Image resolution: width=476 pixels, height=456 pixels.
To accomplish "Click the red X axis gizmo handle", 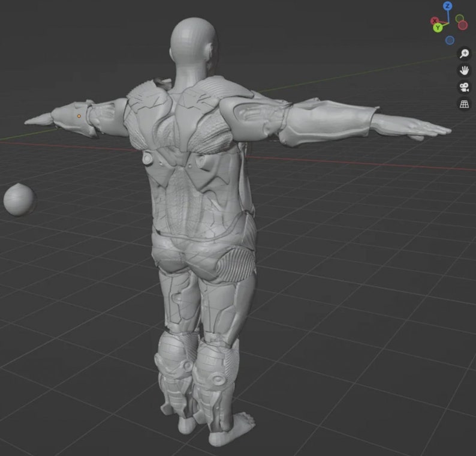I will click(435, 21).
